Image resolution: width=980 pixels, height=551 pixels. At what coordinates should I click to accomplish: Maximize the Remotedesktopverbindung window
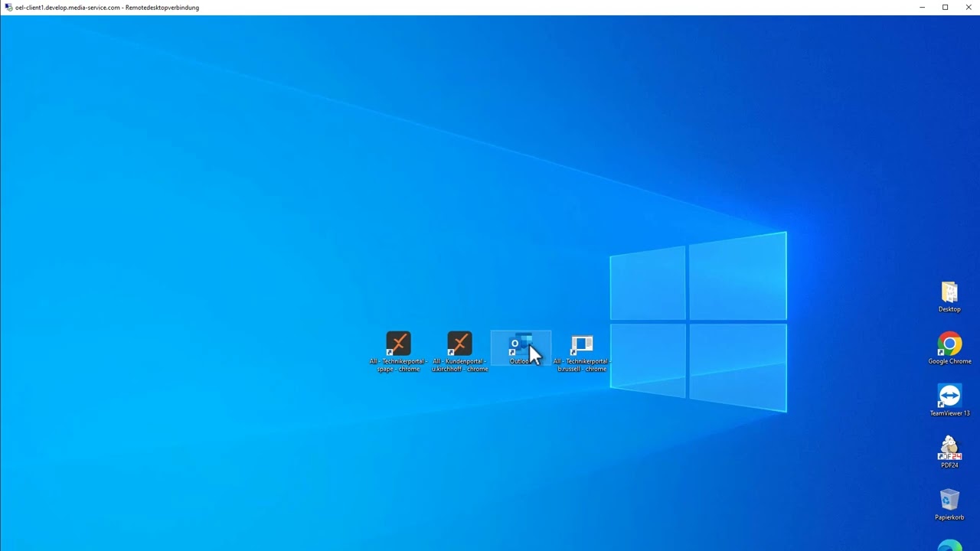pyautogui.click(x=945, y=8)
